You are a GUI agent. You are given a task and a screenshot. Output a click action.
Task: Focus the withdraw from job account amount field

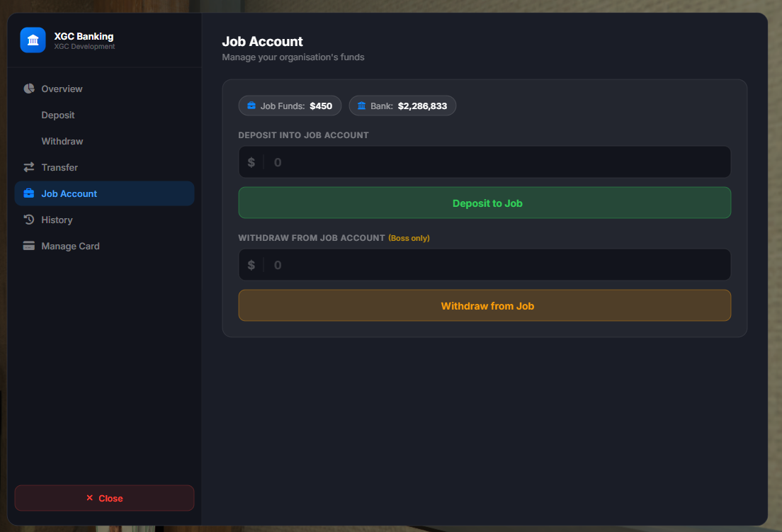[484, 265]
